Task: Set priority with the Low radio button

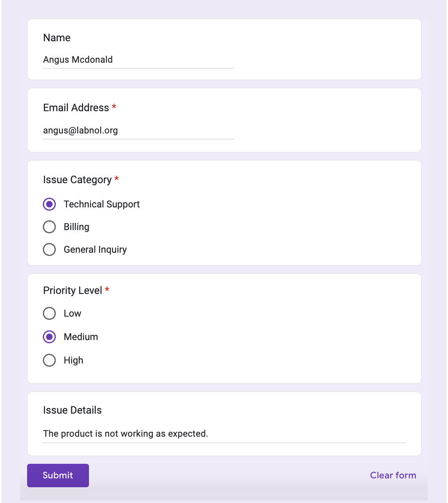Action: [49, 313]
